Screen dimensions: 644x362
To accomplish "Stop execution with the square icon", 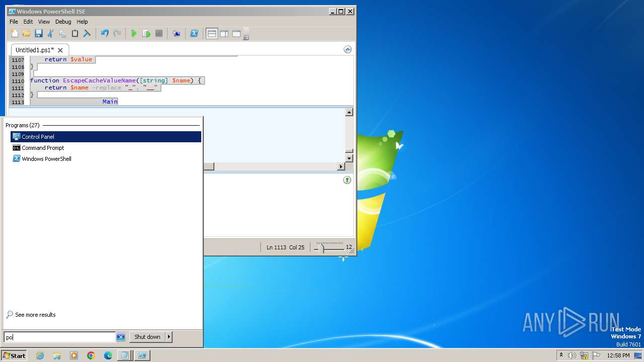I will pyautogui.click(x=158, y=34).
